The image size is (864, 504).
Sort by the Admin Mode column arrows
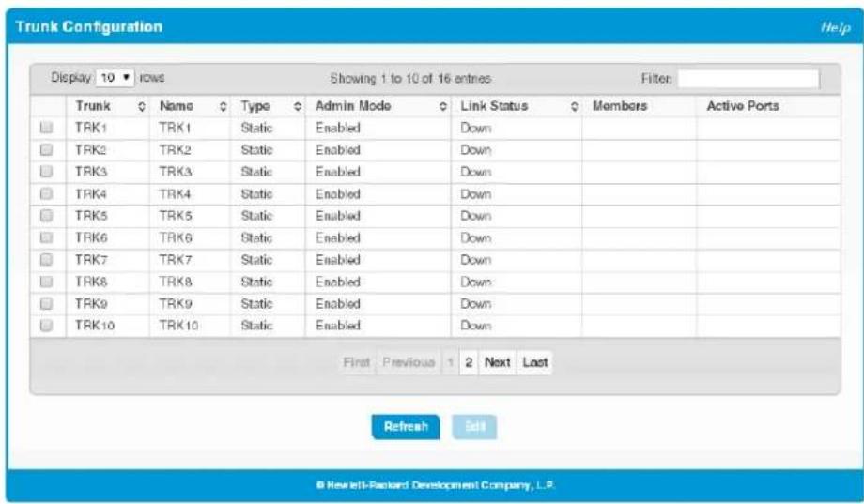coord(443,107)
